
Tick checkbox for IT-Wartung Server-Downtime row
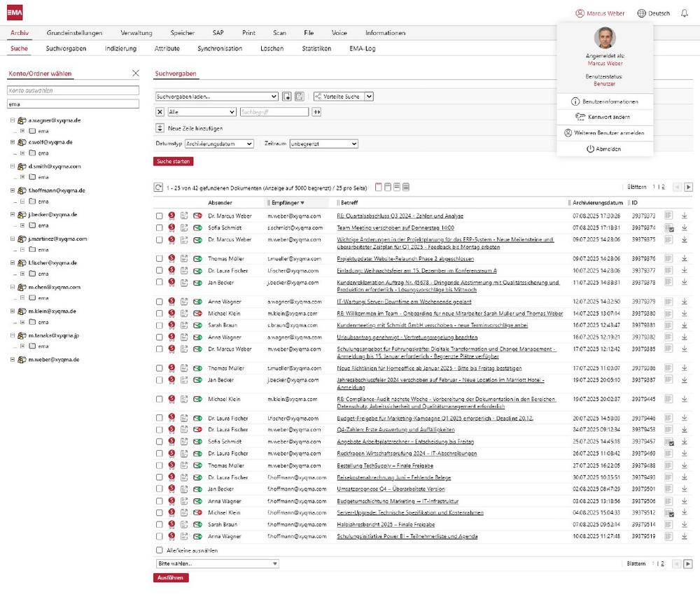click(x=160, y=302)
